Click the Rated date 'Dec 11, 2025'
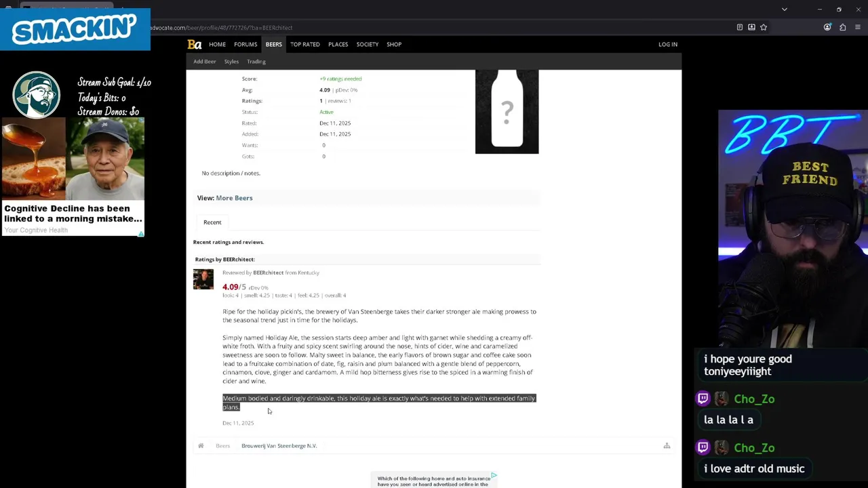The image size is (868, 488). [335, 123]
